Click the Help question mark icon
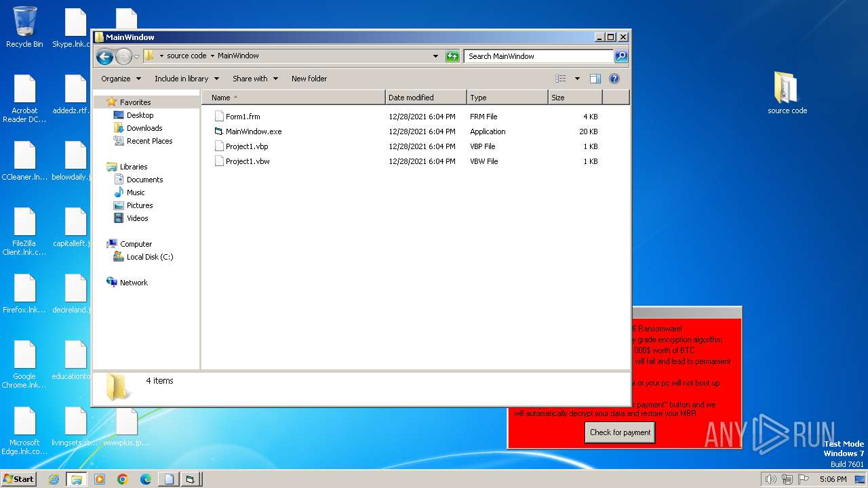Viewport: 868px width, 488px height. click(614, 79)
